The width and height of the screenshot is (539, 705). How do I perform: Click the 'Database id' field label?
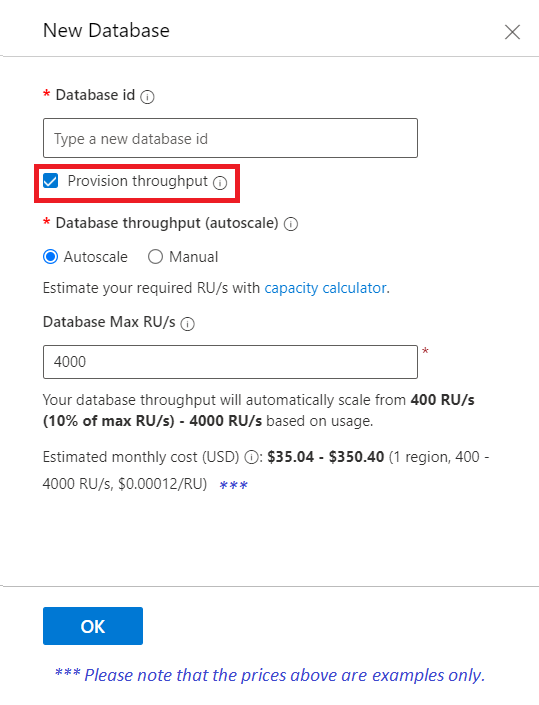tap(95, 95)
